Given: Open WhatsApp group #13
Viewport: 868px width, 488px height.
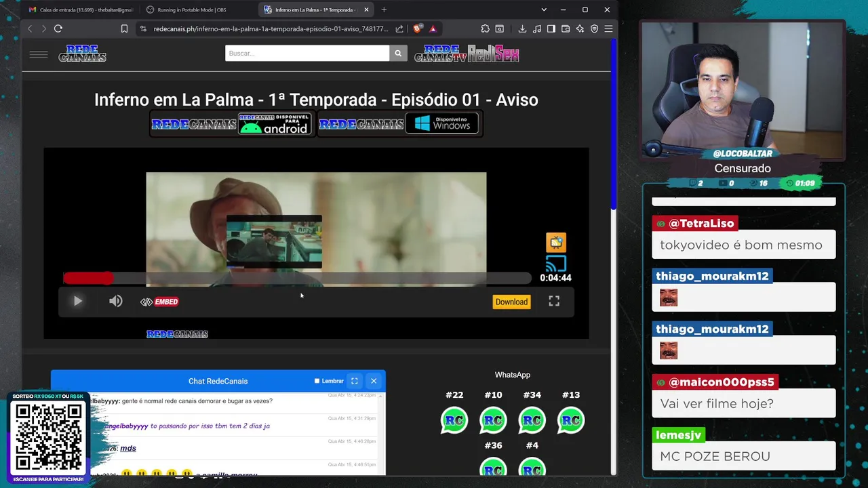Looking at the screenshot, I should (x=571, y=420).
